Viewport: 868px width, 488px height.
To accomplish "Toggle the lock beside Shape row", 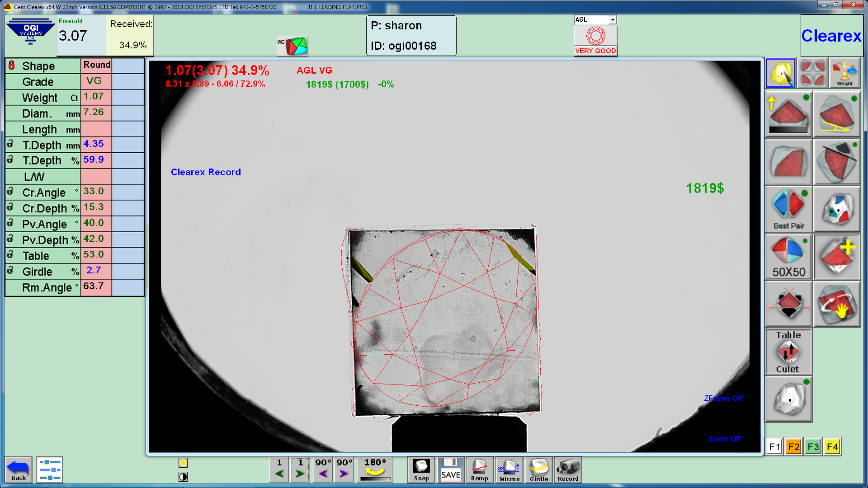I will point(12,66).
